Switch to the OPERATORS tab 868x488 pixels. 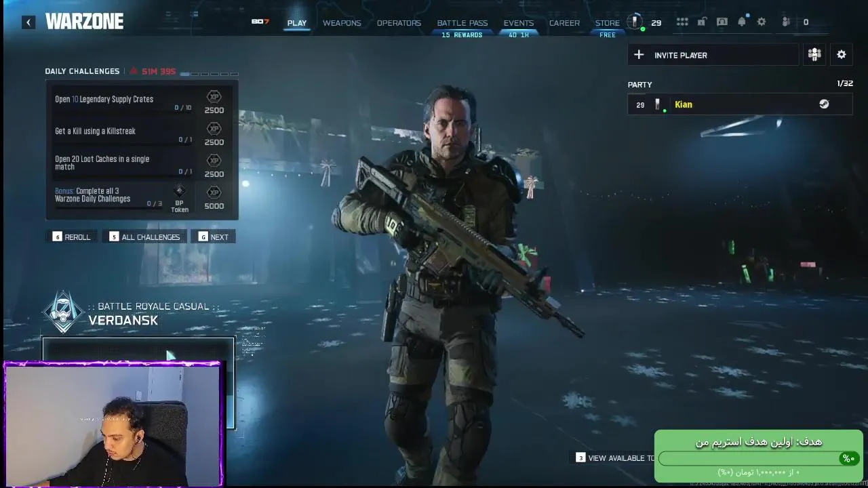click(399, 23)
